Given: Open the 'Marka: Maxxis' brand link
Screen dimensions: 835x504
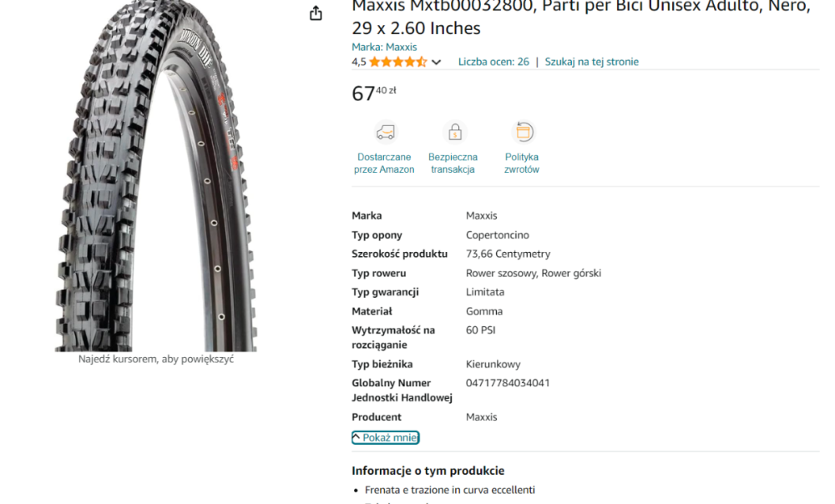Looking at the screenshot, I should click(384, 47).
